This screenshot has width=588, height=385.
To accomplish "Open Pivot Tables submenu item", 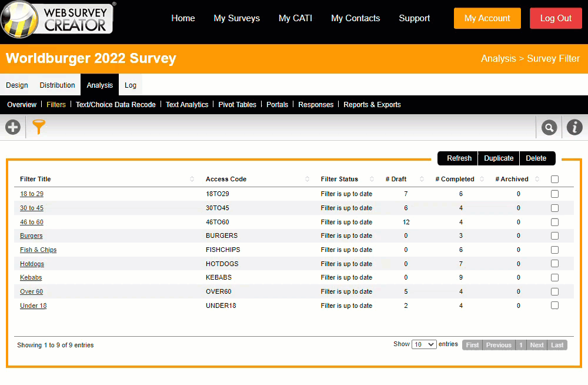I will (237, 105).
